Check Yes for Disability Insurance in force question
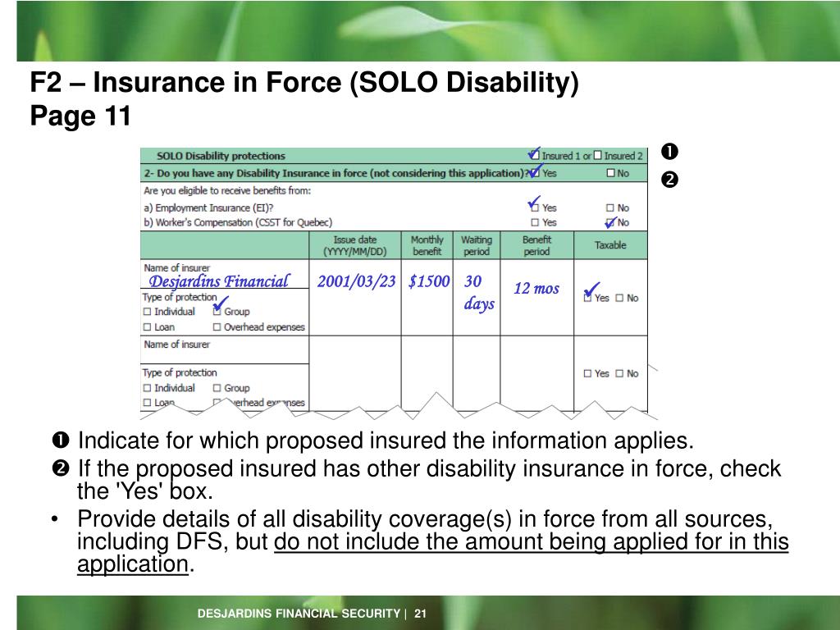The image size is (840, 630). pyautogui.click(x=535, y=173)
